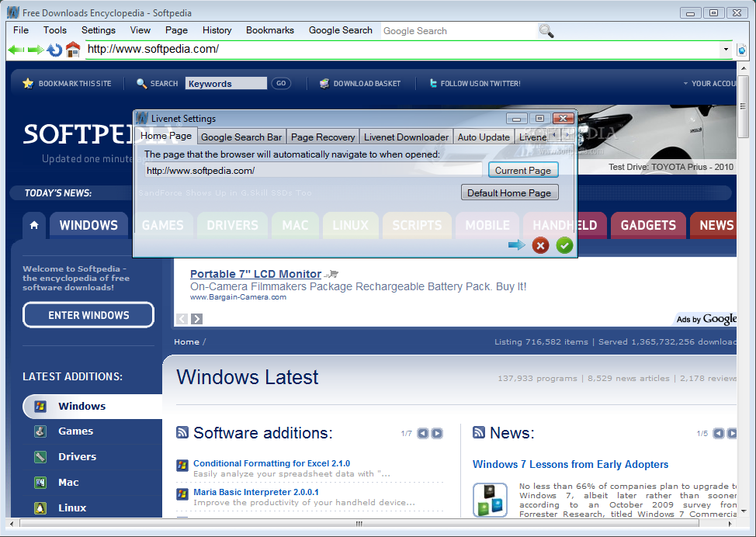Click the Softpedia Keywords search field

pos(226,83)
